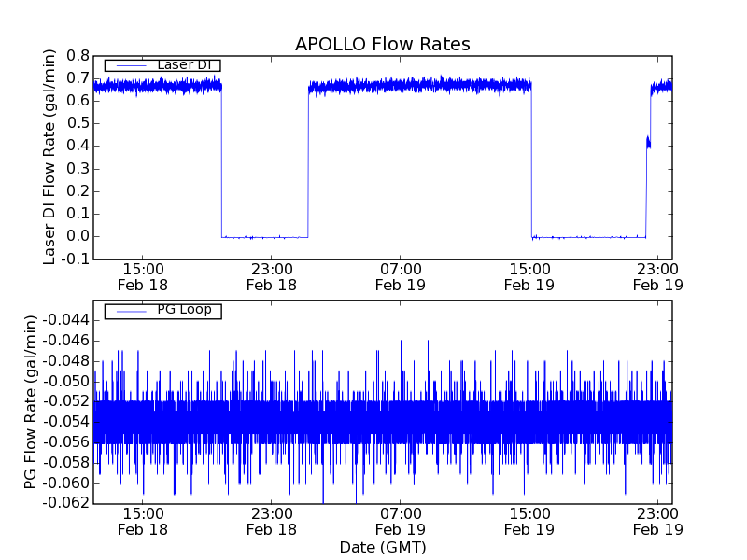Click the 0.3 tick on Laser DI axis

coord(78,169)
